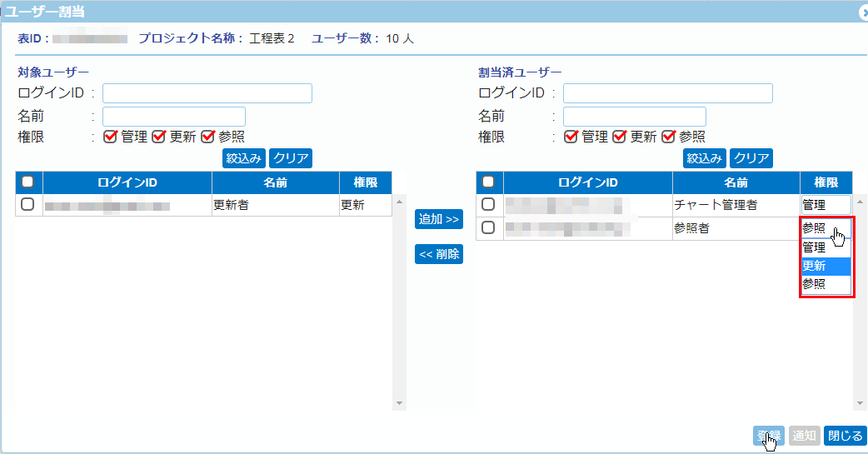
Task: Tick the checkbox for the 更新者 row
Action: click(27, 204)
